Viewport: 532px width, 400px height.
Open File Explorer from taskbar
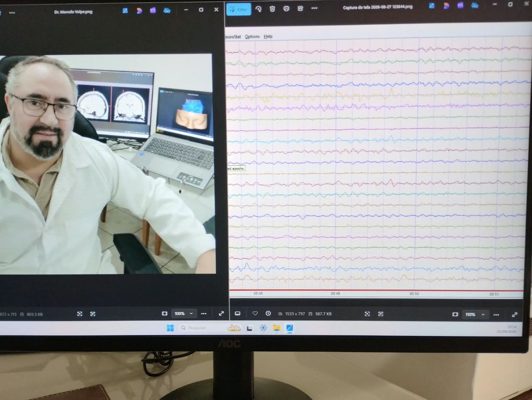coord(276,328)
